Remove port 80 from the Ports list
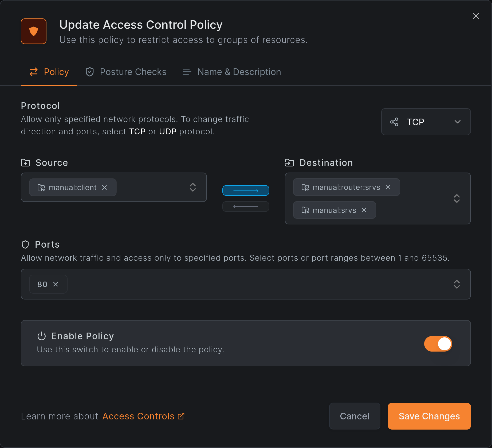Image resolution: width=492 pixels, height=448 pixels. click(x=56, y=284)
